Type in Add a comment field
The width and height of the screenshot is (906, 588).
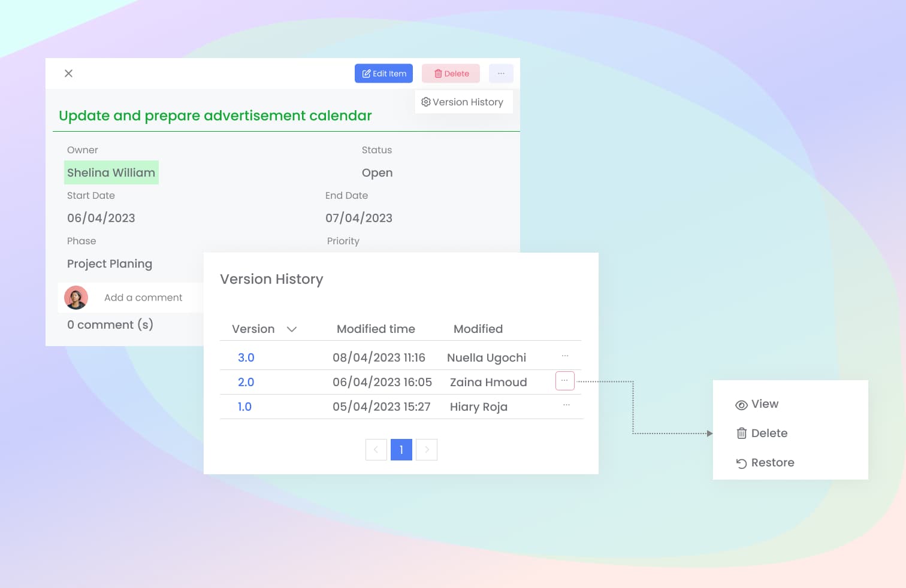click(143, 298)
